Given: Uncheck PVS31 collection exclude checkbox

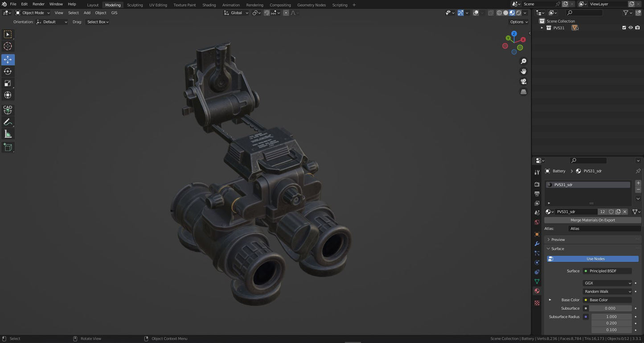Looking at the screenshot, I should coord(624,28).
